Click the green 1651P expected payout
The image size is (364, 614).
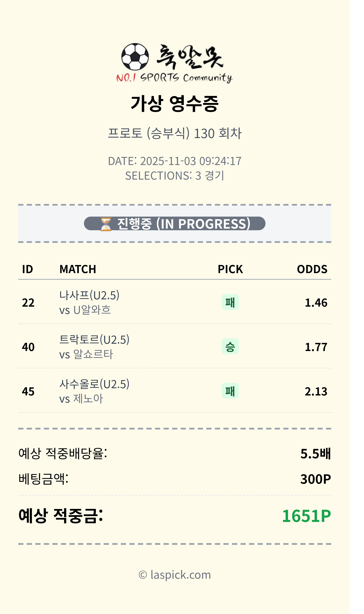coord(306,516)
